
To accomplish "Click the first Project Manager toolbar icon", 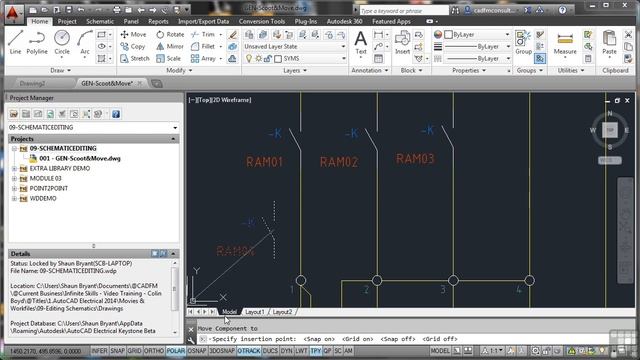I will (14, 114).
